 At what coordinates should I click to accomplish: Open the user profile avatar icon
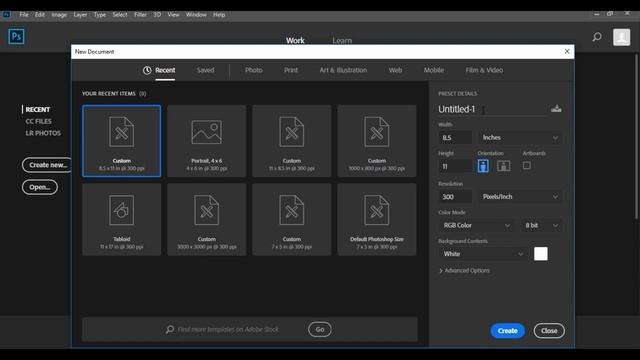tap(621, 37)
